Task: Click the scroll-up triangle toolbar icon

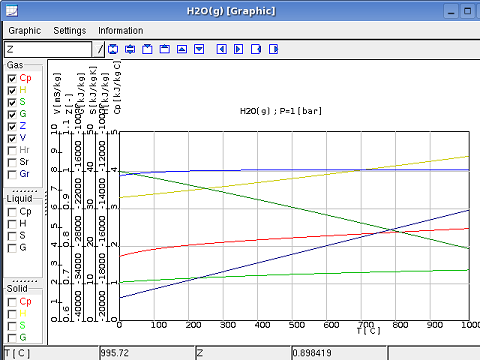Action: (x=182, y=49)
